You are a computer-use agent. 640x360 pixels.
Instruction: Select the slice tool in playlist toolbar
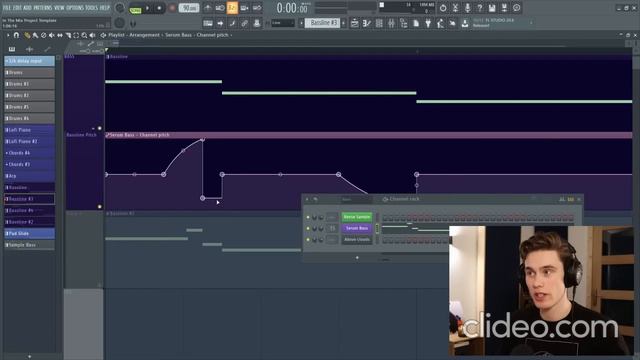tap(68, 36)
